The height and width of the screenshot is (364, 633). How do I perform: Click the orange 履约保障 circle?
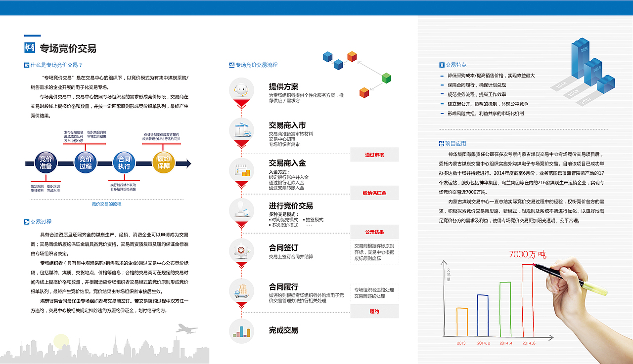tap(163, 162)
